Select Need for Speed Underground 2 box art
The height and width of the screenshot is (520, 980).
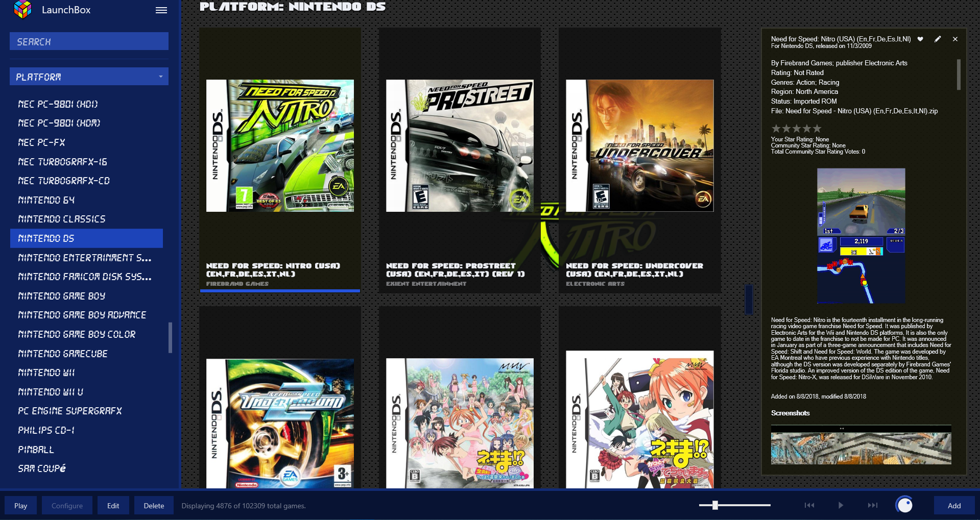pyautogui.click(x=280, y=424)
